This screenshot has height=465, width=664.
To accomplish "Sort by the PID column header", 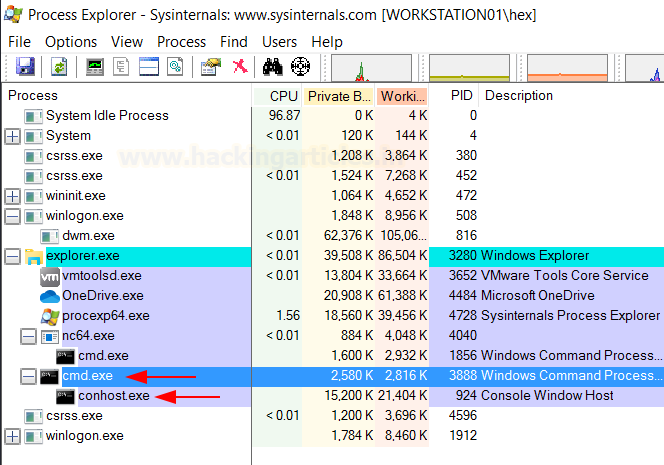I will (454, 96).
